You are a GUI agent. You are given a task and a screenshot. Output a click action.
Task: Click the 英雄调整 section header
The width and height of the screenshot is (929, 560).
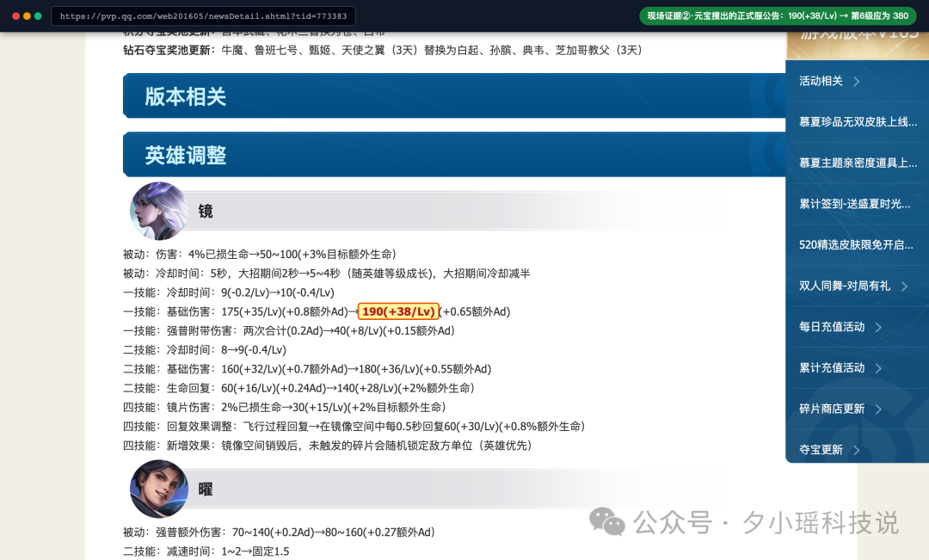point(454,155)
